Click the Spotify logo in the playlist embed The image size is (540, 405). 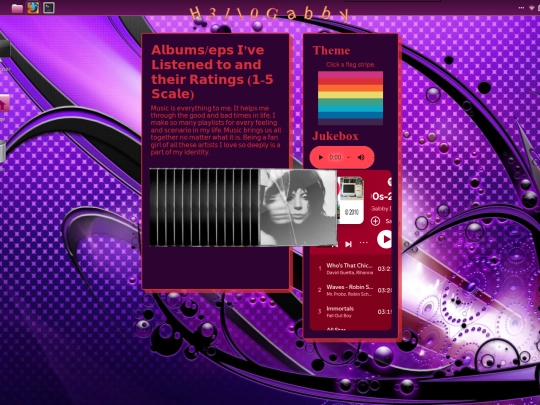[x=390, y=181]
